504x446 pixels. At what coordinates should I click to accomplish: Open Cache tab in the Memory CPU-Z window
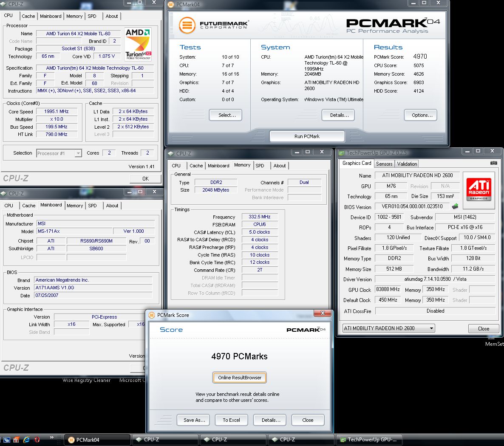196,166
